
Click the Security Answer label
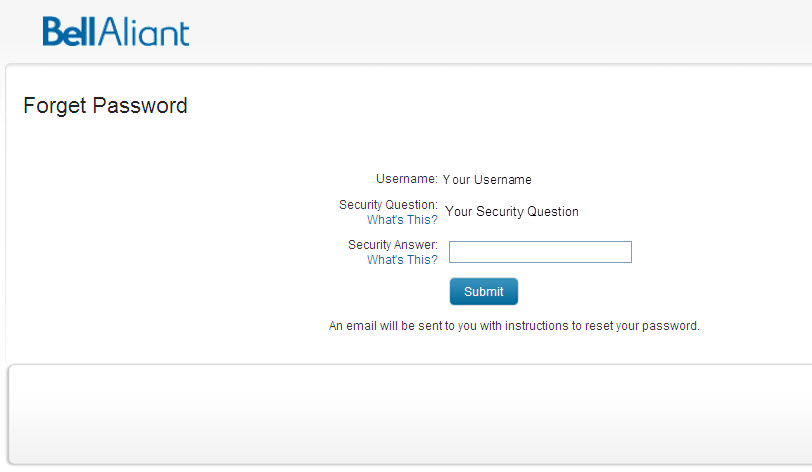[393, 245]
